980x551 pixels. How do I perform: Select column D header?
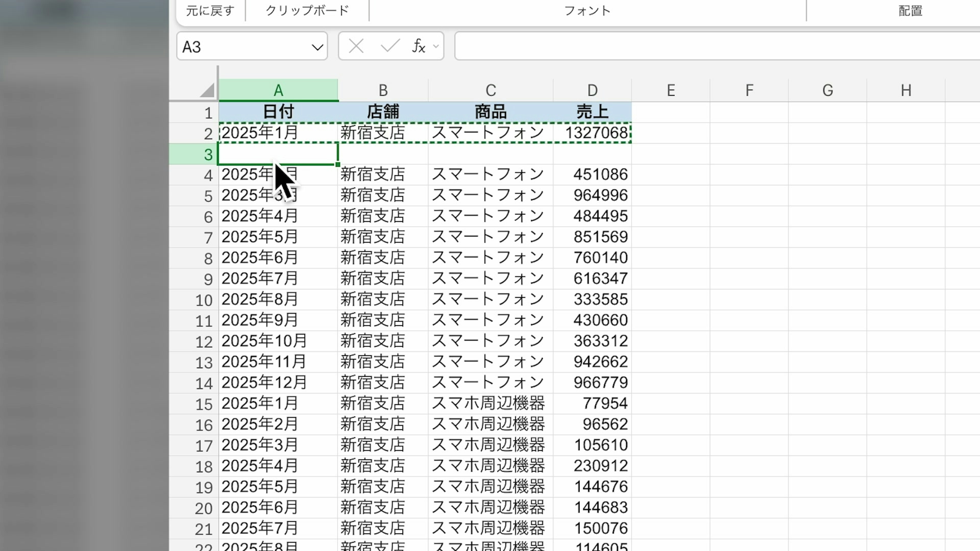click(x=592, y=91)
